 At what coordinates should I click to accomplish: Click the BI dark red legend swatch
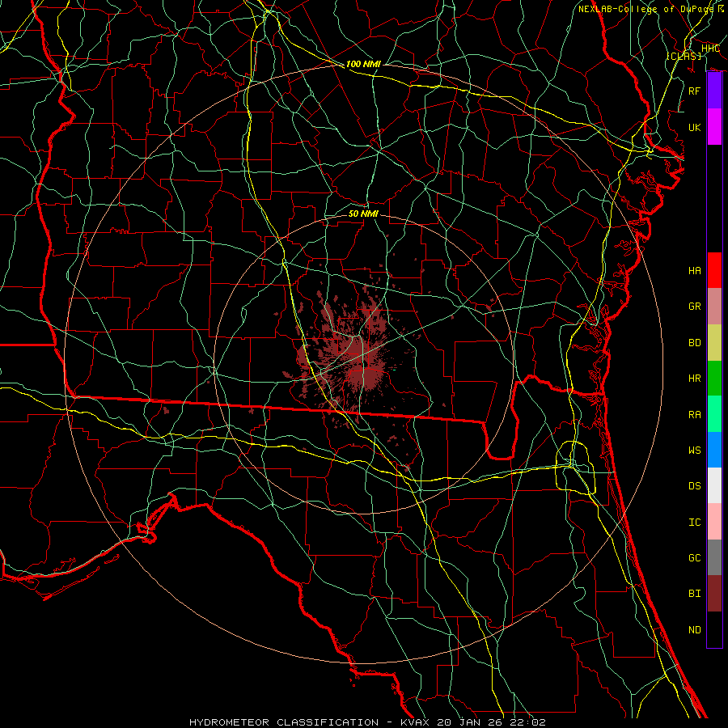point(714,594)
